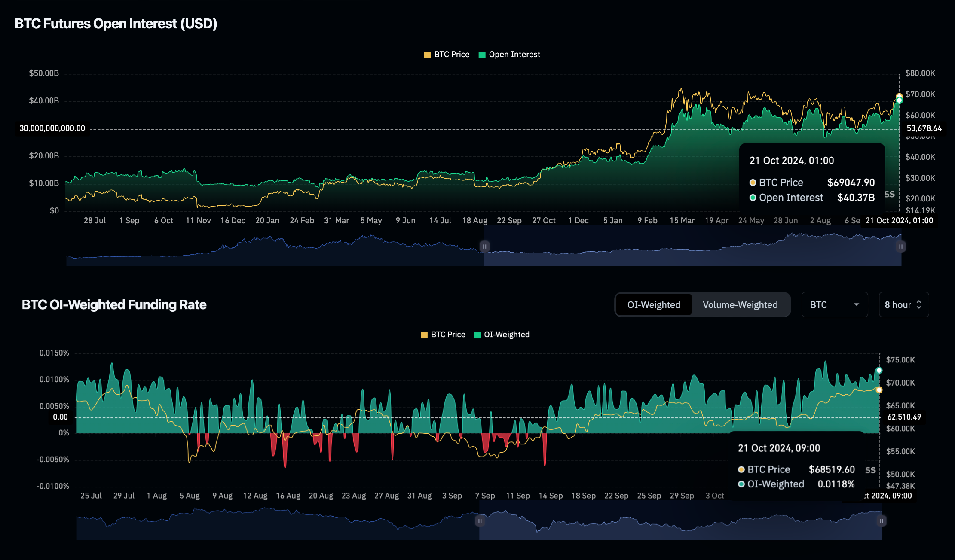Toggle BTC Price legend in Funding Rate chart
The width and height of the screenshot is (955, 560).
(443, 335)
